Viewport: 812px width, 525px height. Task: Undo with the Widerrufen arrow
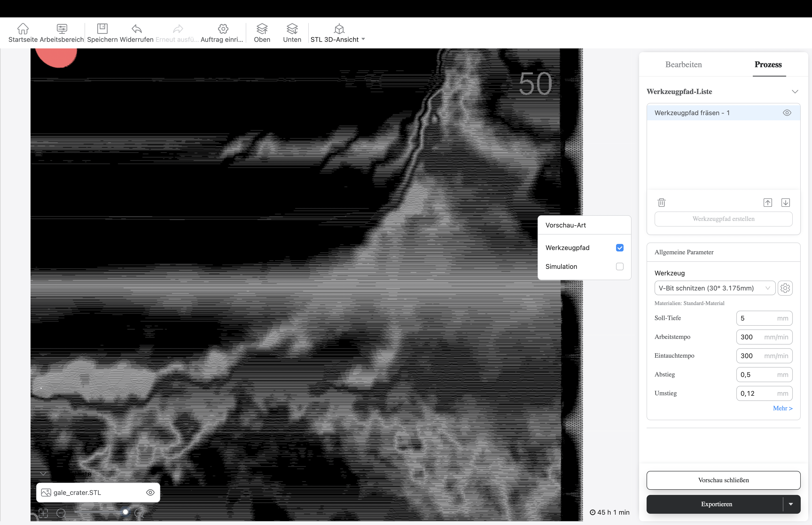[137, 29]
